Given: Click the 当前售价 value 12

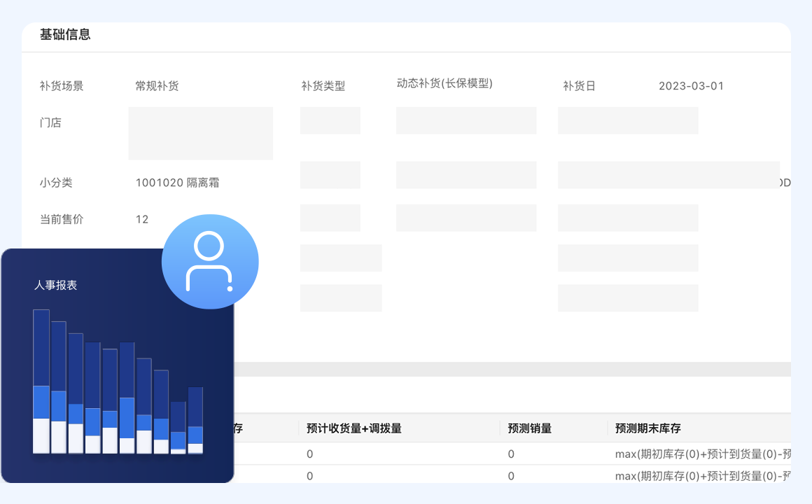Looking at the screenshot, I should point(142,219).
